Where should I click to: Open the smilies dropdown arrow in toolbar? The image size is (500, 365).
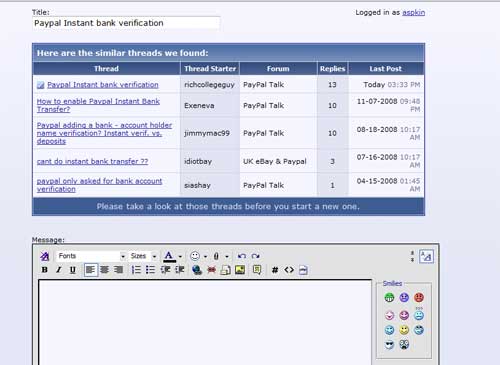point(205,256)
